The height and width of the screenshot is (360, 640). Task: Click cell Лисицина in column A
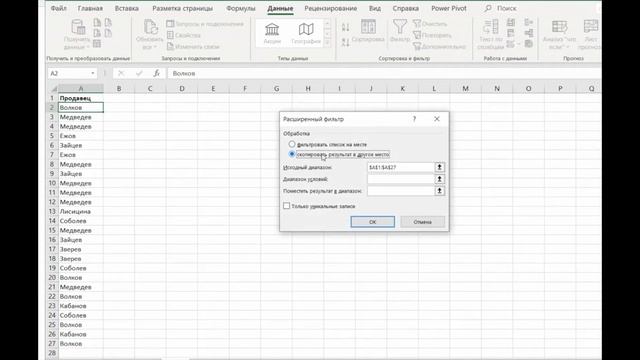point(81,211)
